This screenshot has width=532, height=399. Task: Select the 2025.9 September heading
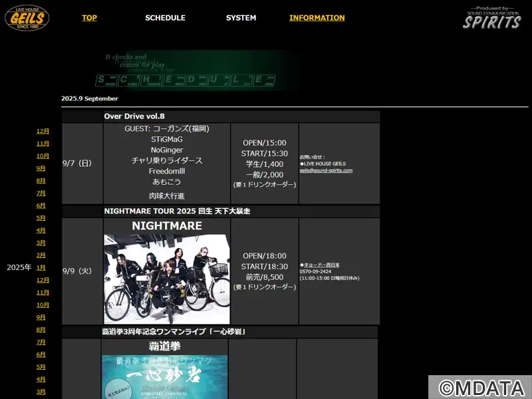click(90, 98)
